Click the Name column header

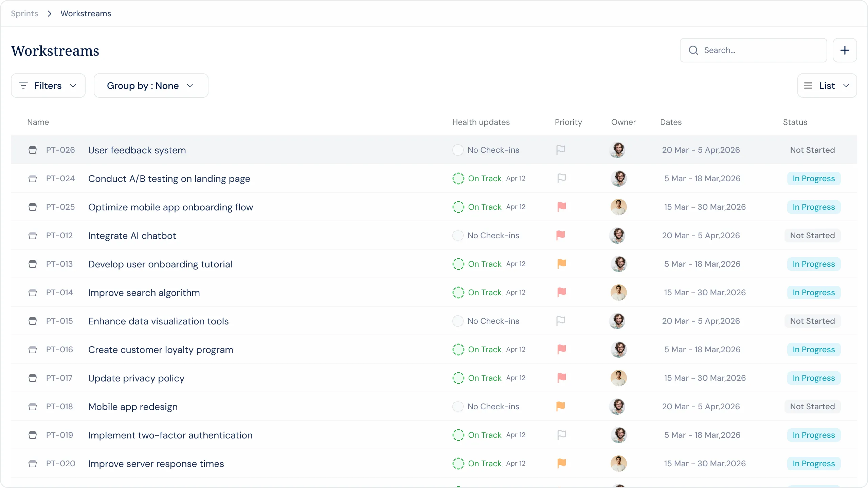click(x=38, y=122)
